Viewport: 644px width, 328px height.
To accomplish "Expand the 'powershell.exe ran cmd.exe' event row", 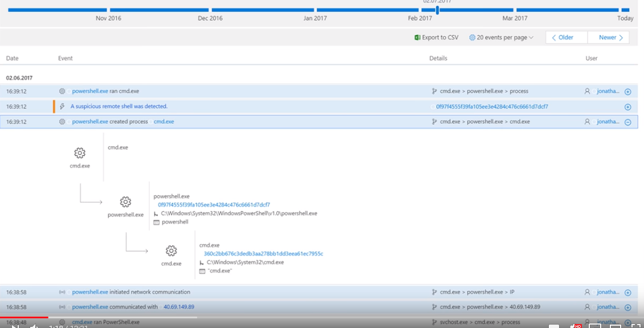I will coord(627,92).
